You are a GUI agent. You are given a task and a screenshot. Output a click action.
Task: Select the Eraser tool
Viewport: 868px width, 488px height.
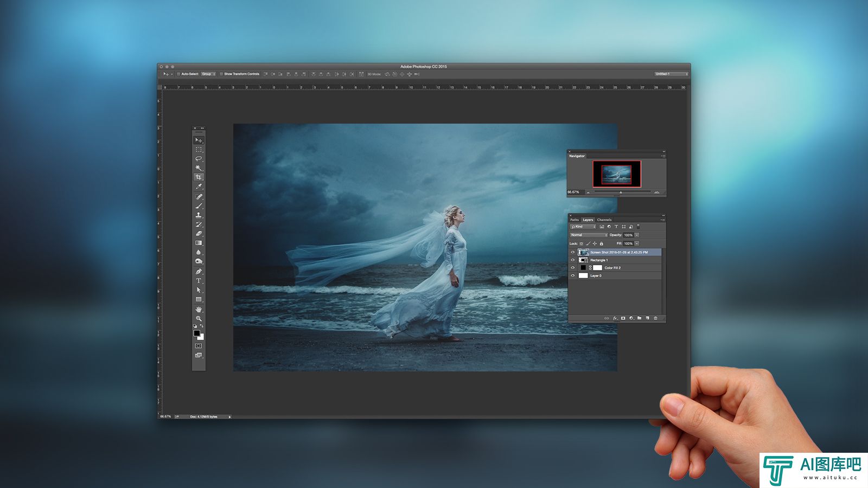coord(199,233)
